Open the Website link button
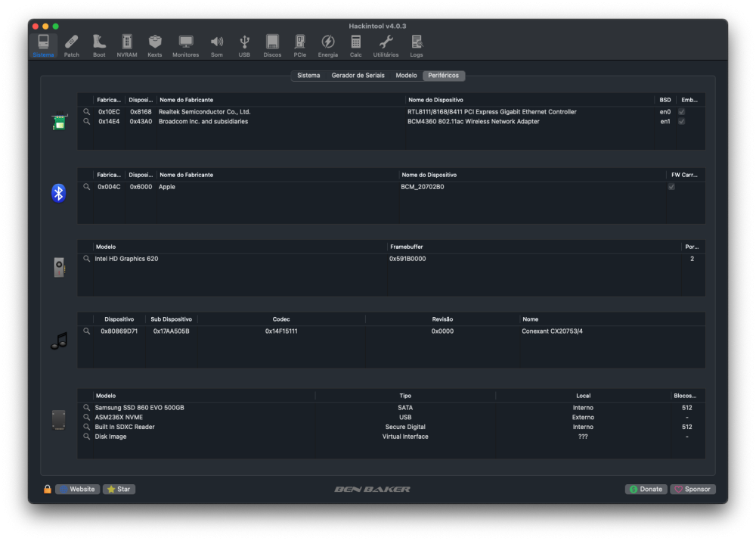Viewport: 756px width, 541px height. (78, 489)
